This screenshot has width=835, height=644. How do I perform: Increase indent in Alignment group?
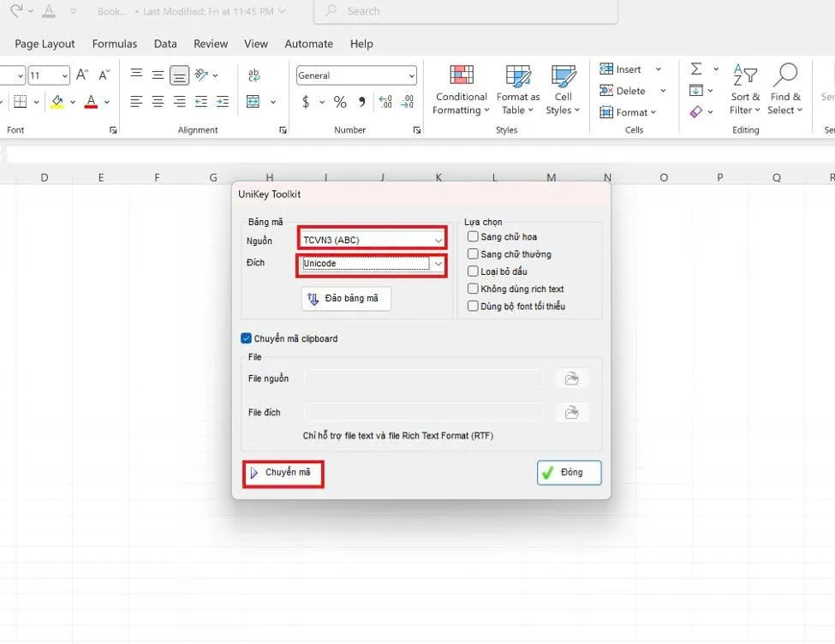click(x=223, y=101)
